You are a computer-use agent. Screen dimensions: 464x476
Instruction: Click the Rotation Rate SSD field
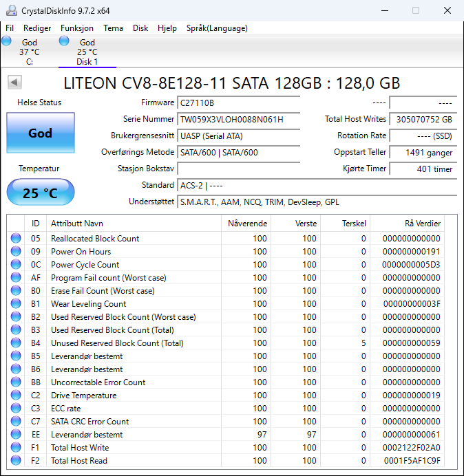[x=423, y=136]
